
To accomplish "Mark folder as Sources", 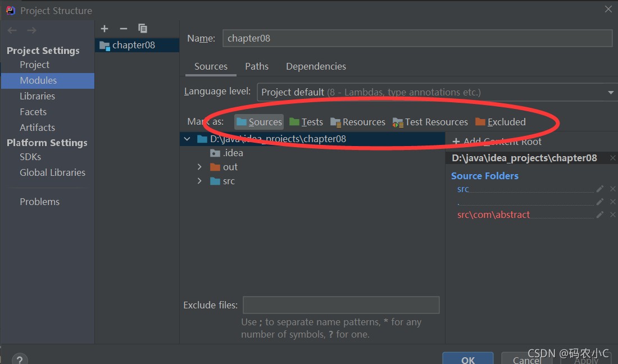I will [259, 122].
